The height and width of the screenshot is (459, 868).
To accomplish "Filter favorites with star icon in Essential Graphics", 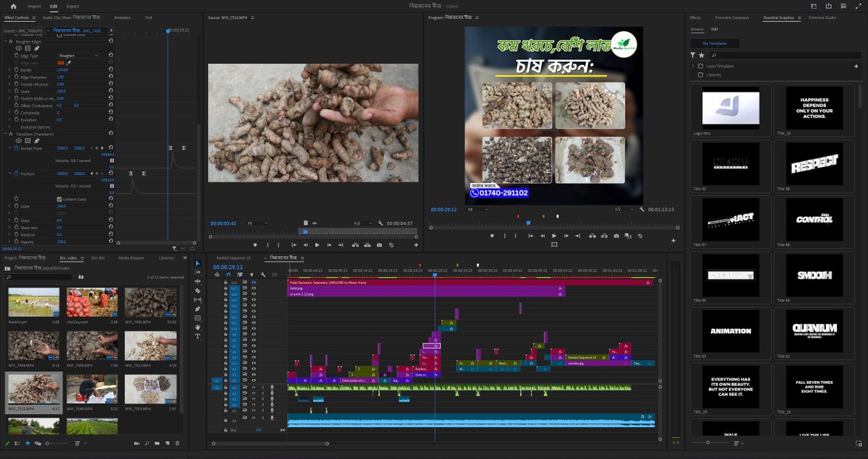I will (x=701, y=55).
